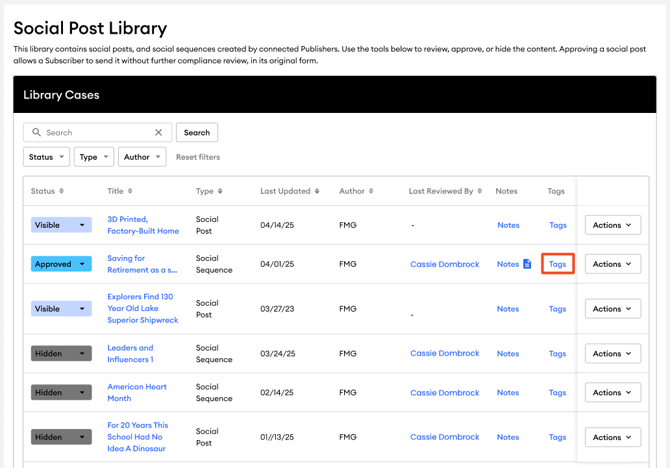
Task: Sort by Last Updated column arrows
Action: pos(317,191)
